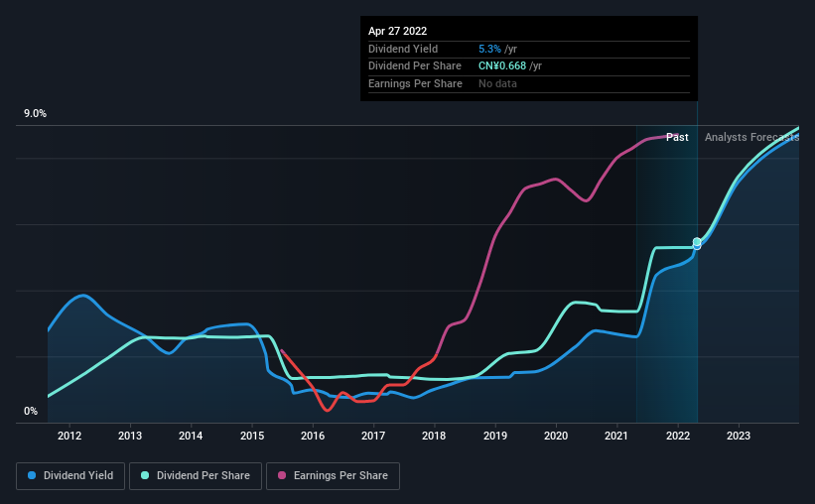Select the 2020 x-axis year label
This screenshot has height=504, width=815.
(556, 436)
